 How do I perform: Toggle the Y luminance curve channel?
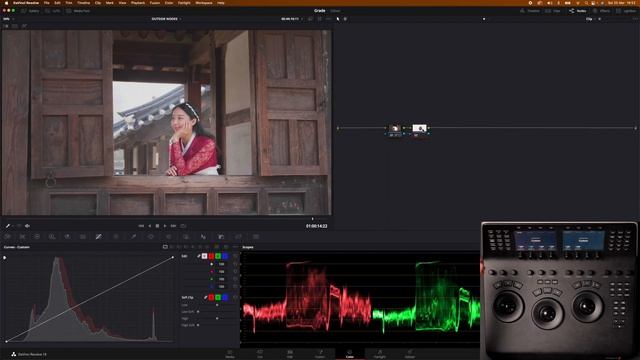204,256
